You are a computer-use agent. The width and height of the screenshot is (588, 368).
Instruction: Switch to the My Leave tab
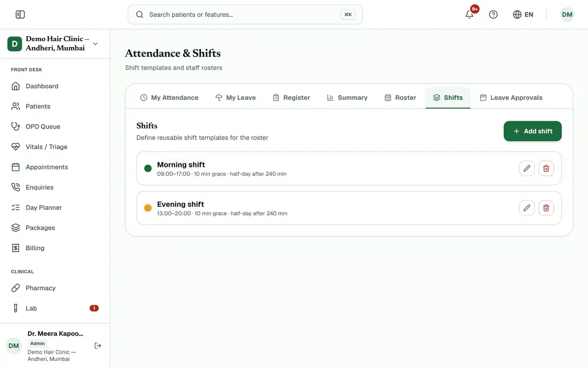tap(236, 98)
